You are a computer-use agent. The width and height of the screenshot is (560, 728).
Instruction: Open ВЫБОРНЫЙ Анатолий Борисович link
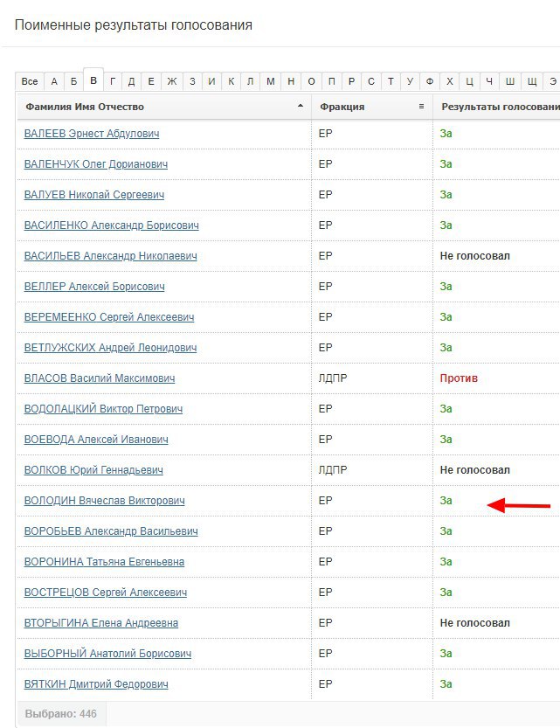(107, 654)
